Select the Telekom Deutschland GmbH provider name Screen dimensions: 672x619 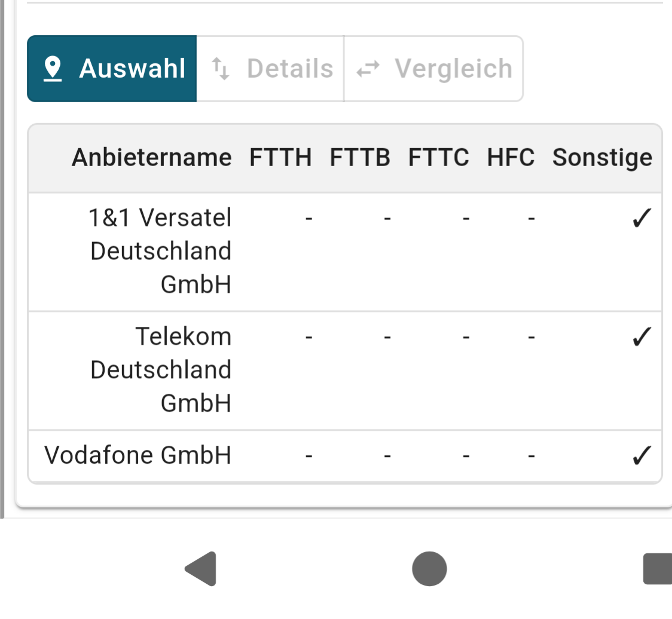tap(160, 370)
